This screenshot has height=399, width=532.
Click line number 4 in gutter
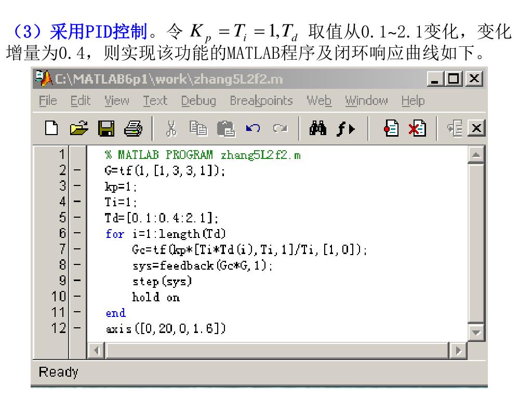[x=62, y=202]
